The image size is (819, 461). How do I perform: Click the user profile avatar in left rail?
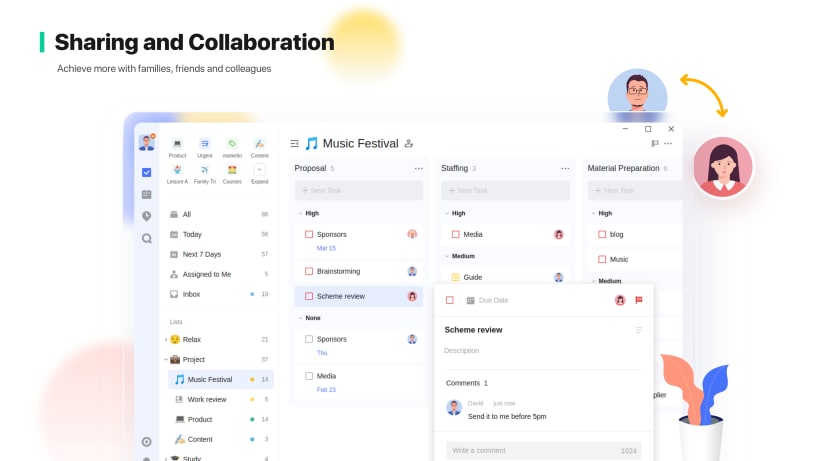tap(147, 143)
